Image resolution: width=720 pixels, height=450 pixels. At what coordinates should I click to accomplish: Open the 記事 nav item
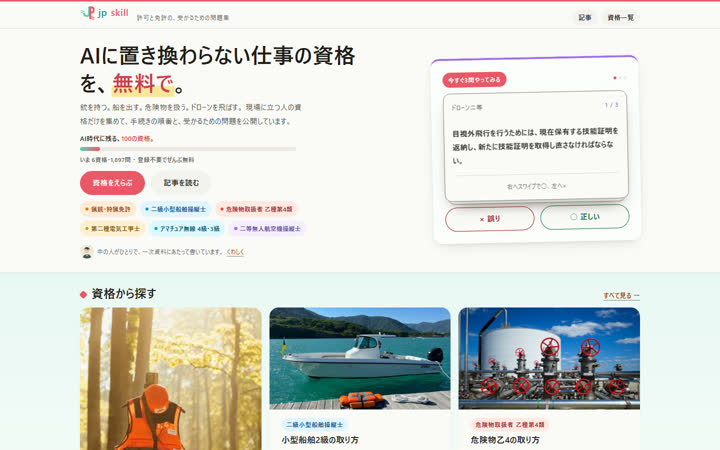[585, 17]
